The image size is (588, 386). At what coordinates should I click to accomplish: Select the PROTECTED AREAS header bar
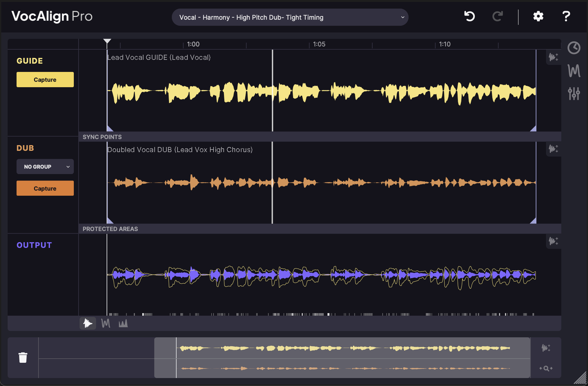tap(110, 228)
